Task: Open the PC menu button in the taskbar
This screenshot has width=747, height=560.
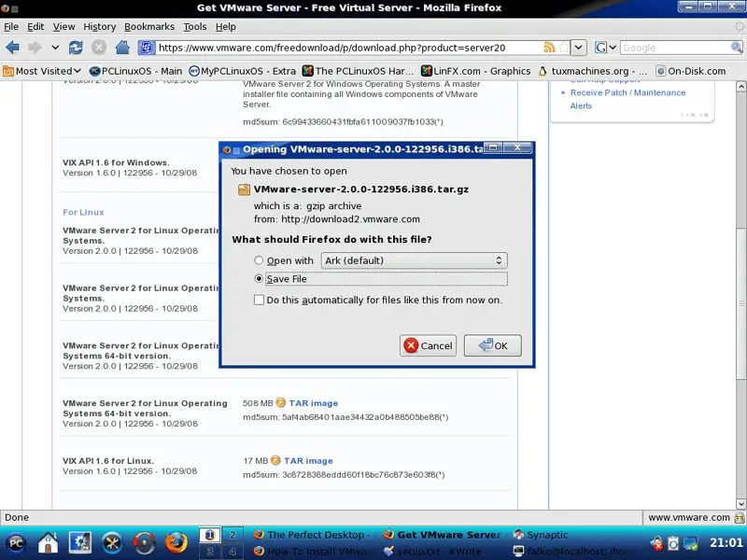Action: pos(16,542)
